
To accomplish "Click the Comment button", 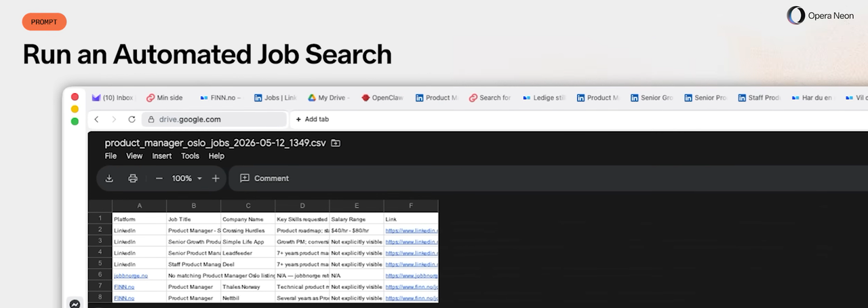I will point(264,178).
